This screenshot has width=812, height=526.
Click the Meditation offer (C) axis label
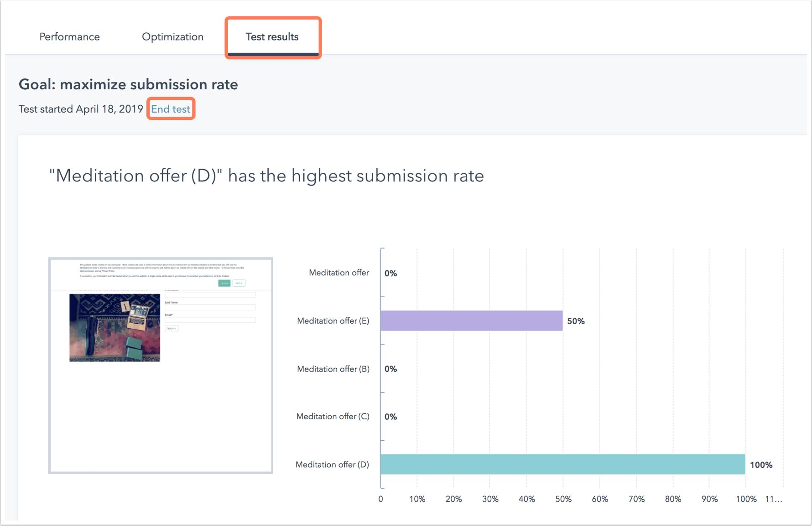point(333,417)
